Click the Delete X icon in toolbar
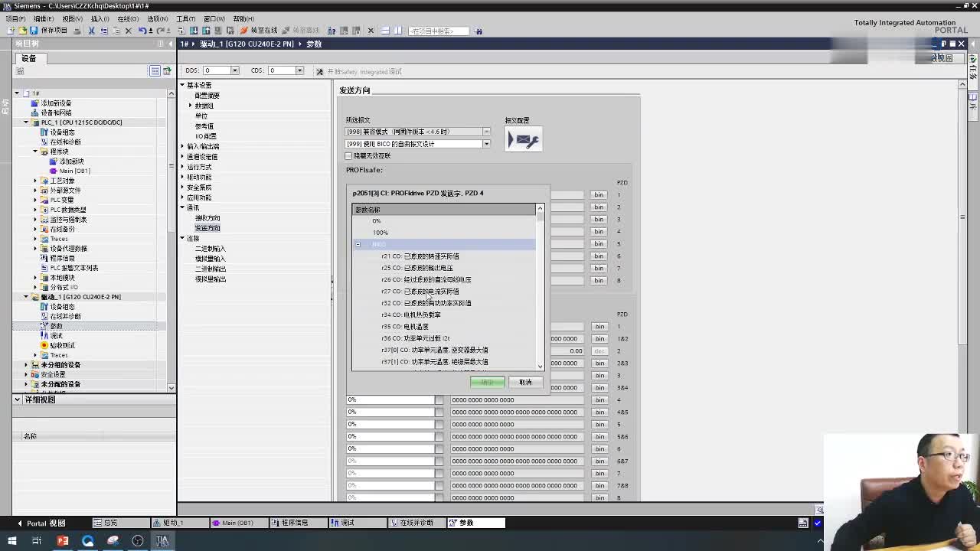 coord(128,31)
